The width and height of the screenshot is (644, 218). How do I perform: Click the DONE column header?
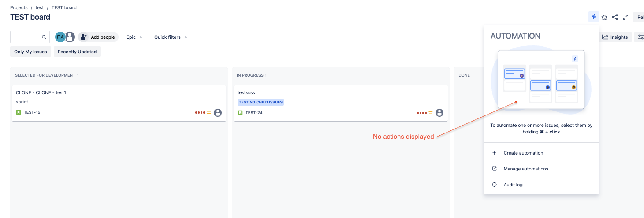click(x=464, y=75)
